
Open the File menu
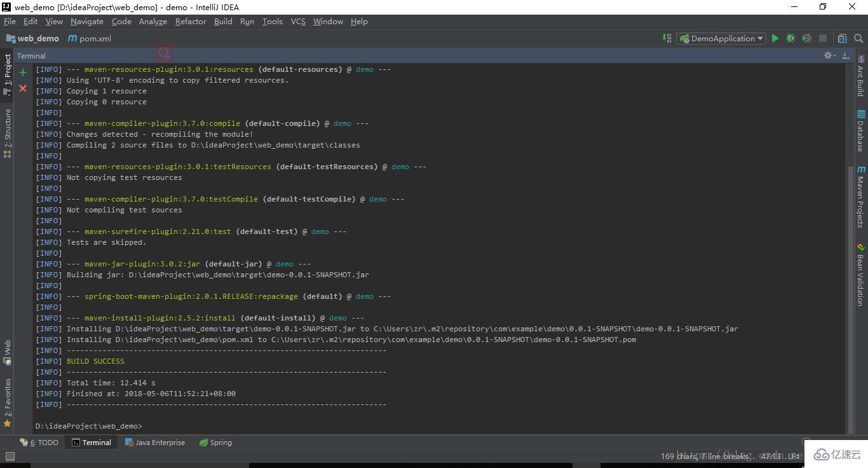click(x=10, y=21)
